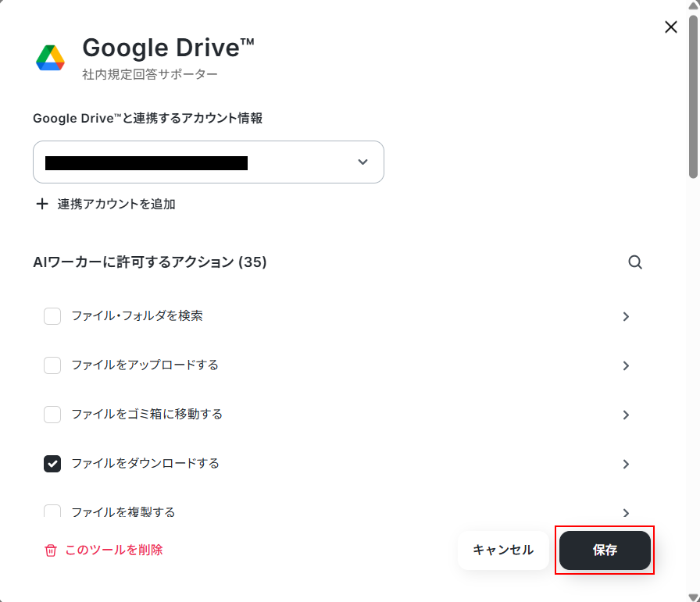Click the キャンセル button

(x=503, y=550)
